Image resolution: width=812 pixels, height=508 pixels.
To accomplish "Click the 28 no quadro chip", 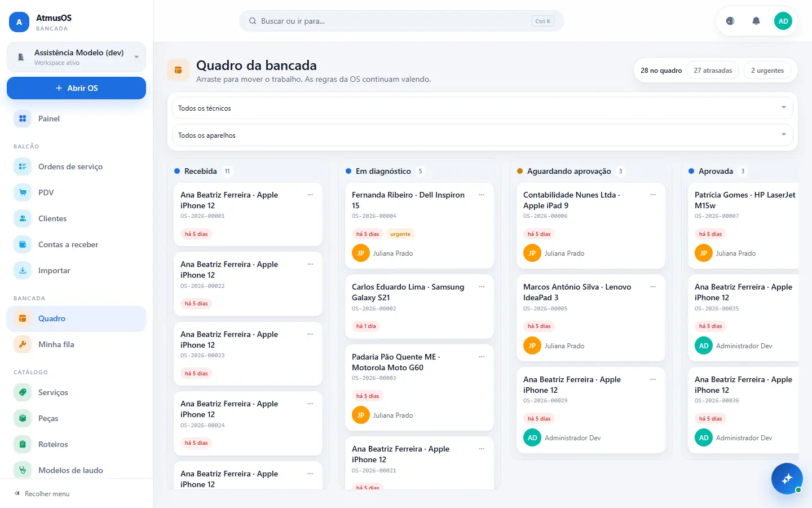I will (661, 71).
